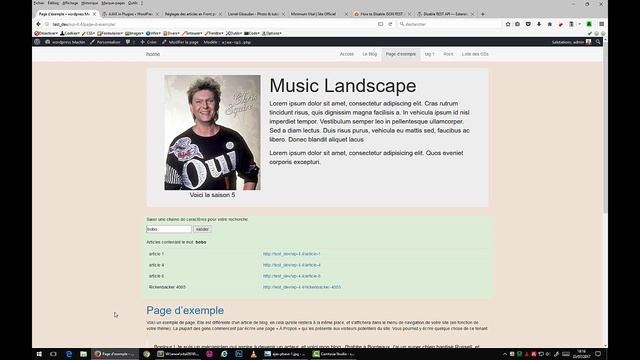Click the Liste des CDs navigation link
Viewport: 640px width, 360px height.
pyautogui.click(x=475, y=54)
